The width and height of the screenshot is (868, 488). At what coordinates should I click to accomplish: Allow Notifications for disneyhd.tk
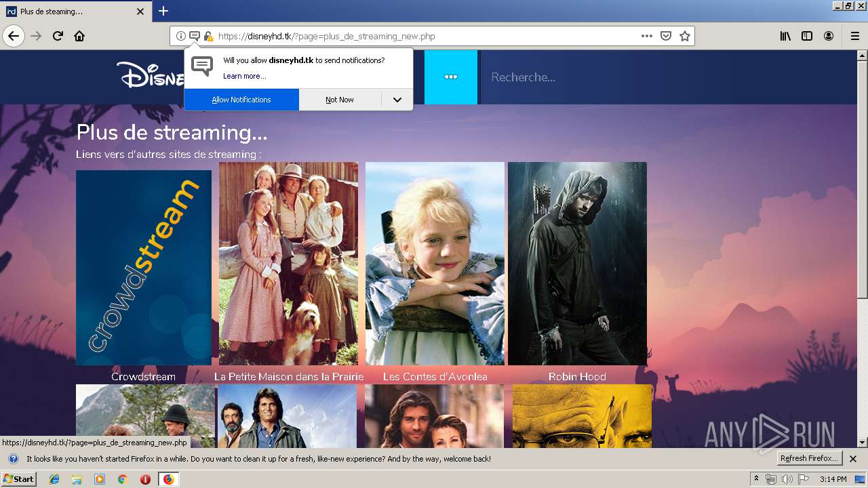[241, 100]
